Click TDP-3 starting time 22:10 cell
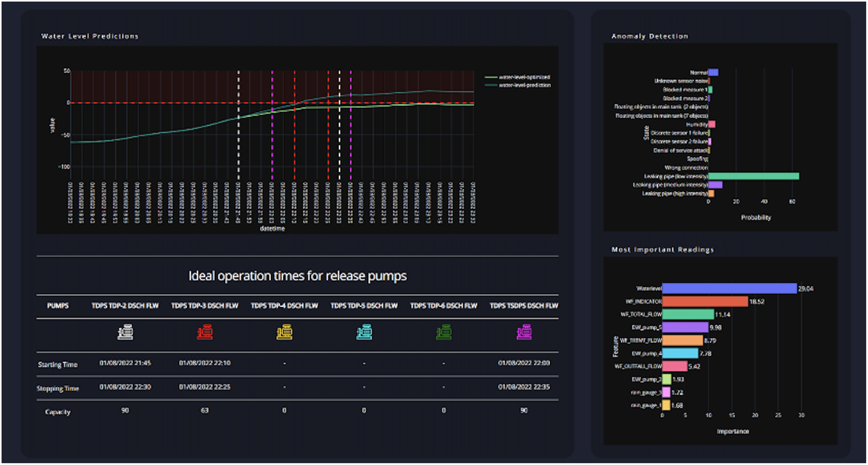Viewport: 868px width, 465px height. click(204, 363)
